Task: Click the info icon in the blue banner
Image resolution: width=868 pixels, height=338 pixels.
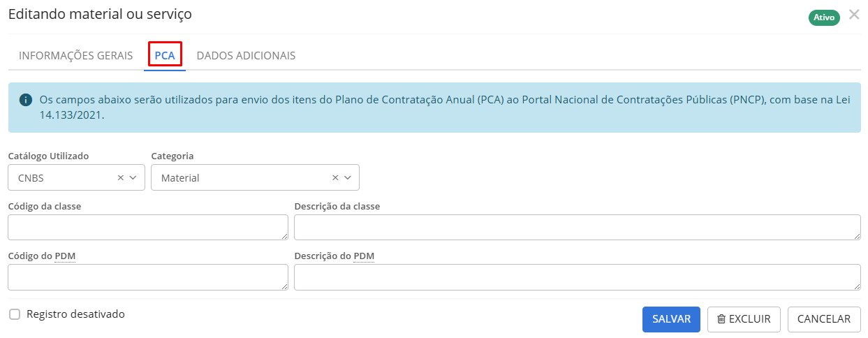Action: pos(26,100)
